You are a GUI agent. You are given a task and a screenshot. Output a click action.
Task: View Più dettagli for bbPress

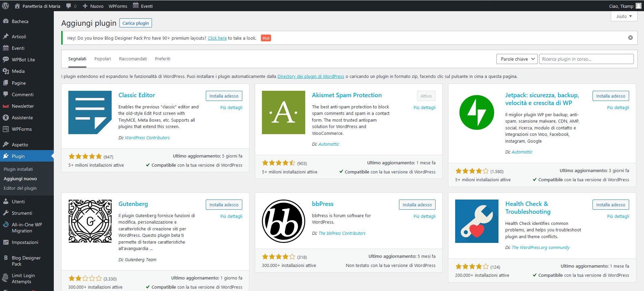pyautogui.click(x=424, y=216)
